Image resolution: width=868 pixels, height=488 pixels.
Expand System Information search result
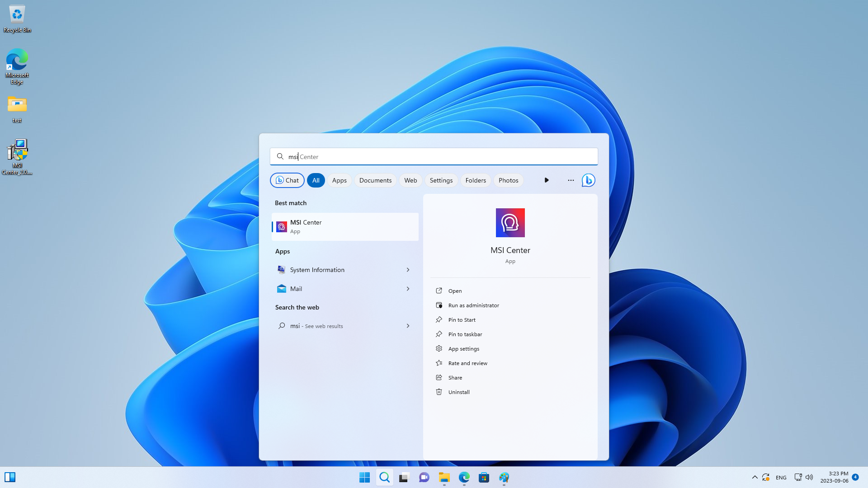pyautogui.click(x=408, y=269)
